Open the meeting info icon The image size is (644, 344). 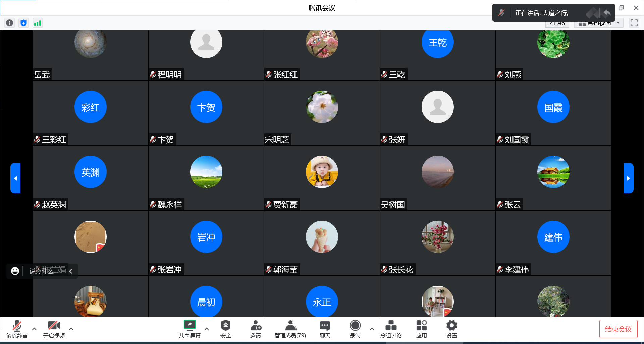click(x=10, y=23)
